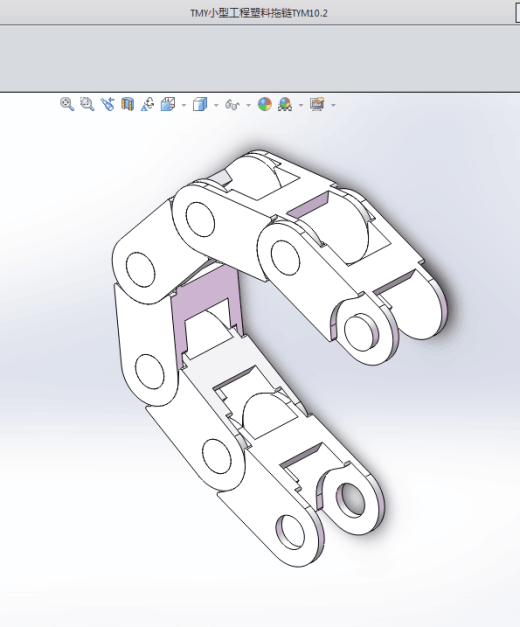Screen dimensions: 520x627
Task: Click the Apply Scene icon
Action: pyautogui.click(x=285, y=104)
